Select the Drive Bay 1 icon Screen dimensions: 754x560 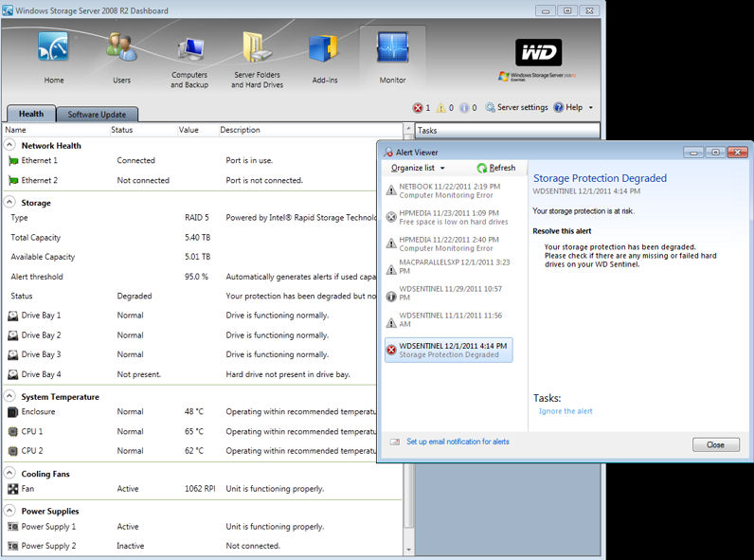(x=13, y=316)
